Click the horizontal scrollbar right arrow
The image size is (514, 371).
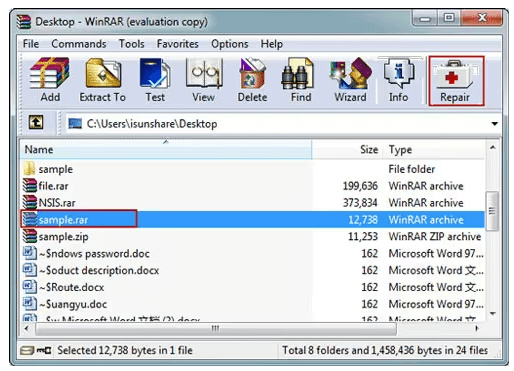click(x=477, y=328)
